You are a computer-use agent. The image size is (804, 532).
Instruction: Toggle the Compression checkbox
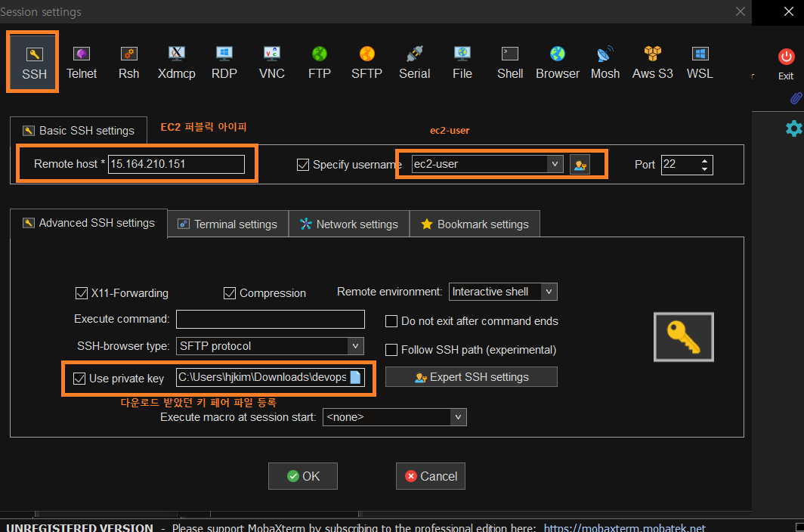point(230,293)
